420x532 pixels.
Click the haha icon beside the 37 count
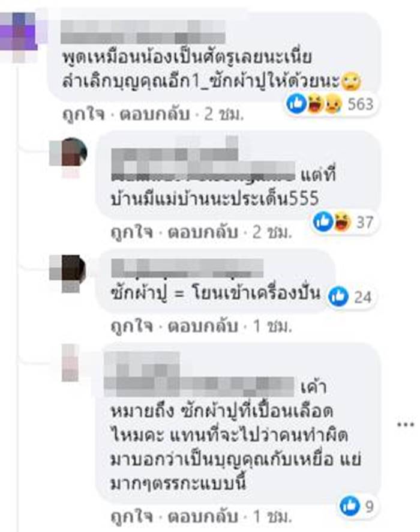(x=343, y=222)
